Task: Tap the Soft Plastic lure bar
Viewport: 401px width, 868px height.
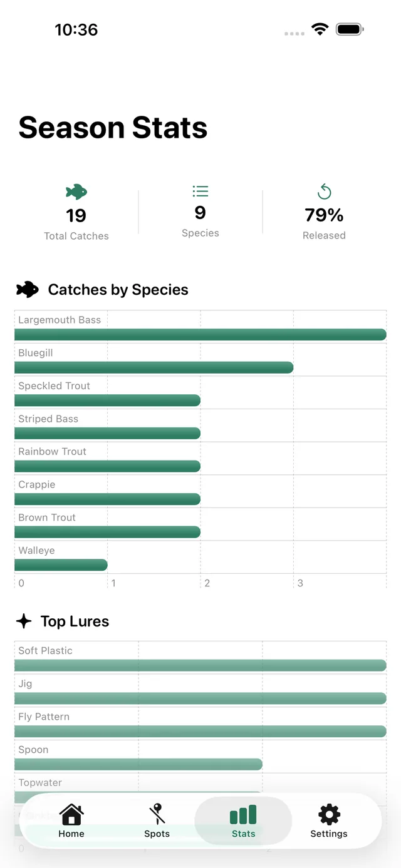Action: [200, 665]
